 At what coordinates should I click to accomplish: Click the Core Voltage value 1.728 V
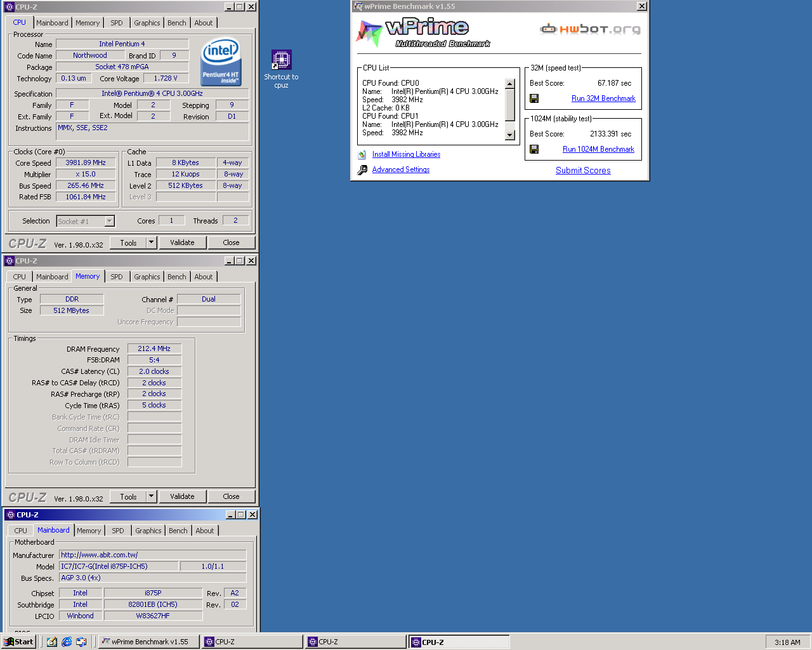(x=166, y=78)
